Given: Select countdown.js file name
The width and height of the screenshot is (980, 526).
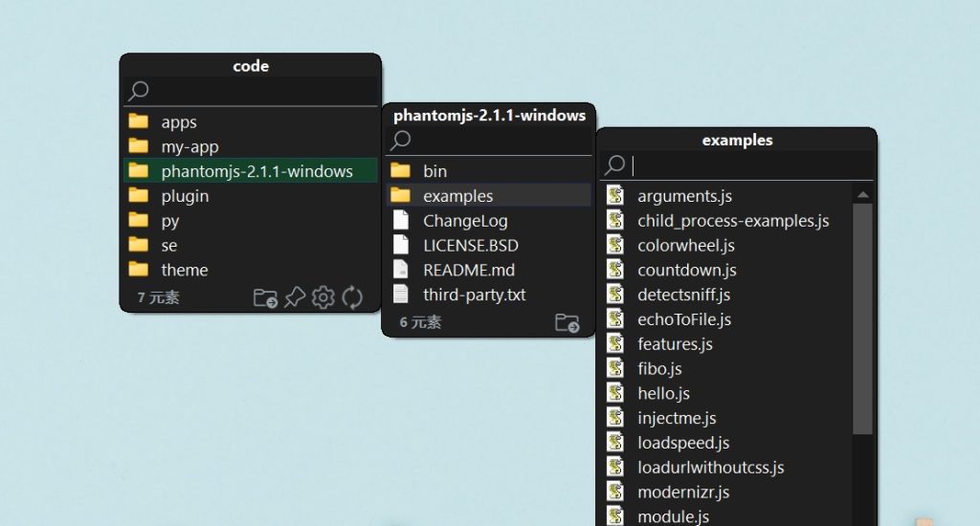Looking at the screenshot, I should [687, 270].
